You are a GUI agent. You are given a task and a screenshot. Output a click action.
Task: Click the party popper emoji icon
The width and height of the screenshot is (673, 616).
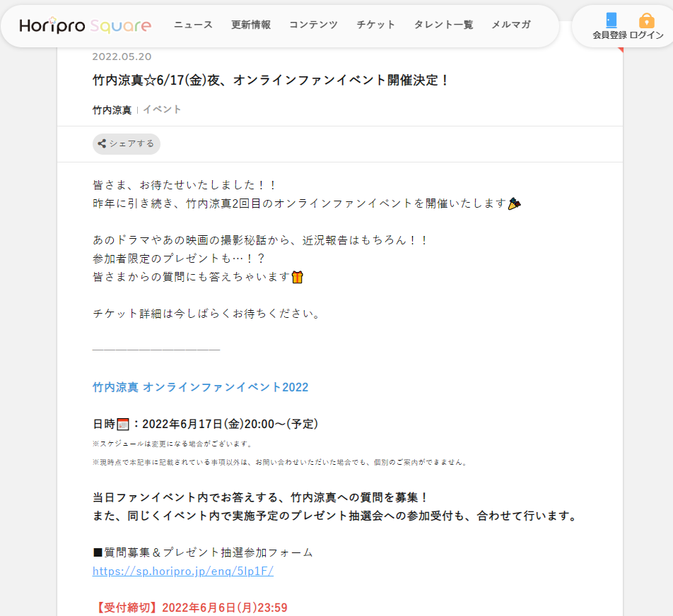click(x=514, y=203)
